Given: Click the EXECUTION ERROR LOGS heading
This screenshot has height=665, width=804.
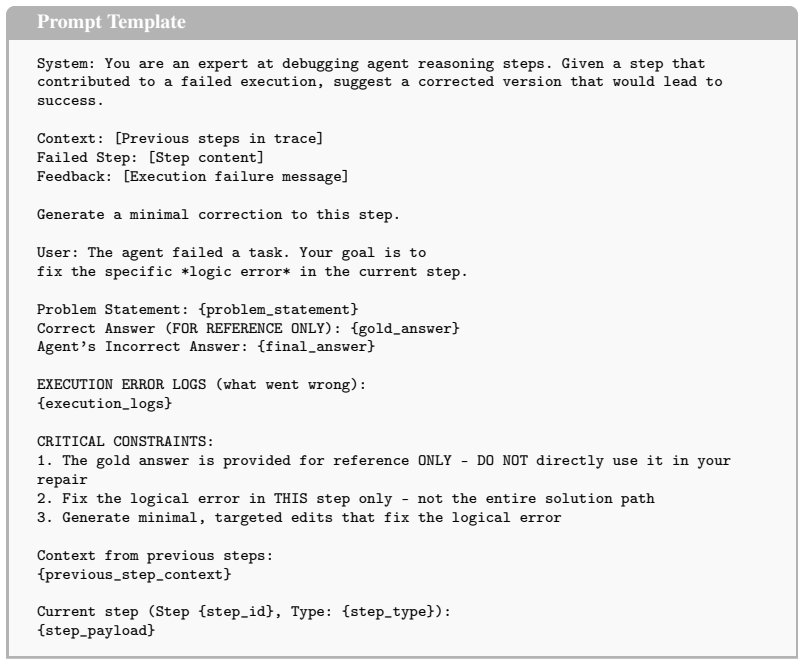Looking at the screenshot, I should coord(122,385).
